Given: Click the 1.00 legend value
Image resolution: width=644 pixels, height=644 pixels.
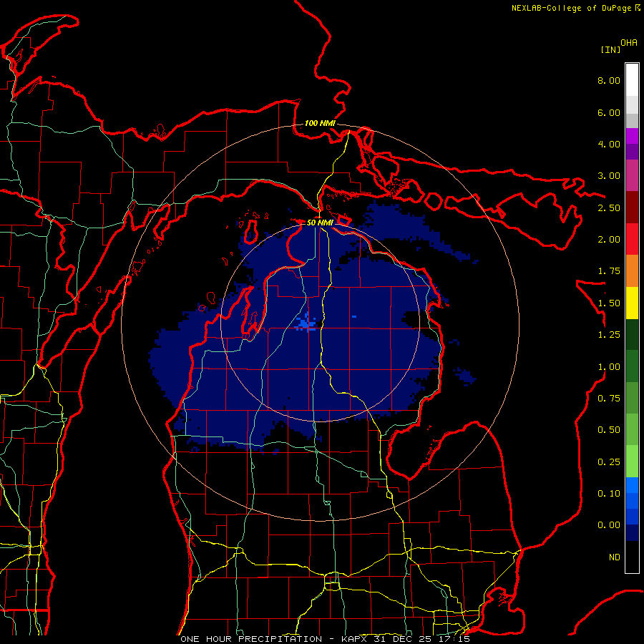Looking at the screenshot, I should pyautogui.click(x=609, y=367).
